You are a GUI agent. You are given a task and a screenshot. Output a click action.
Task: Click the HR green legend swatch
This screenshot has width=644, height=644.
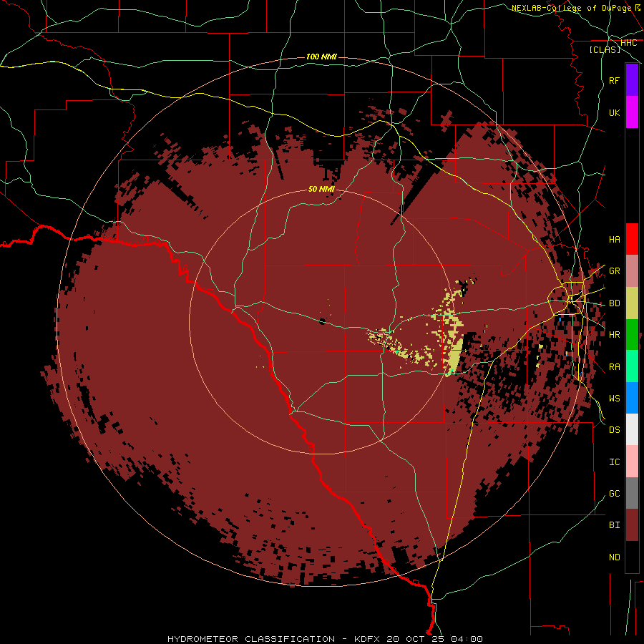click(632, 335)
